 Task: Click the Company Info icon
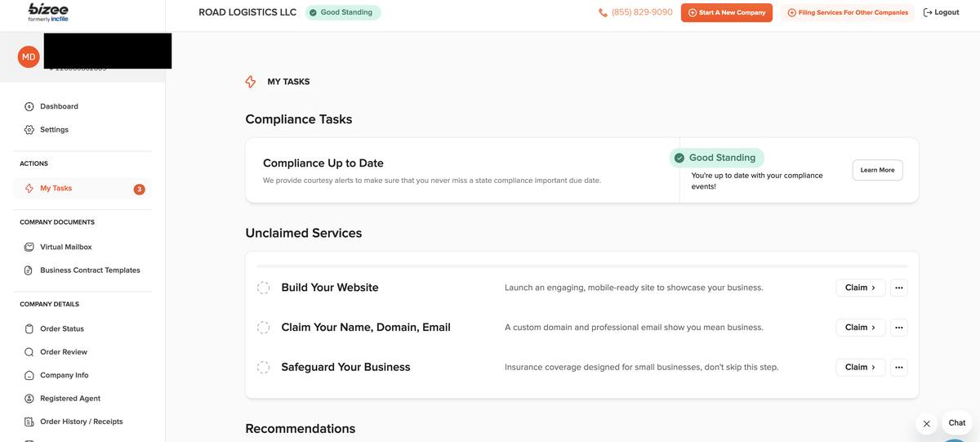[x=29, y=376]
